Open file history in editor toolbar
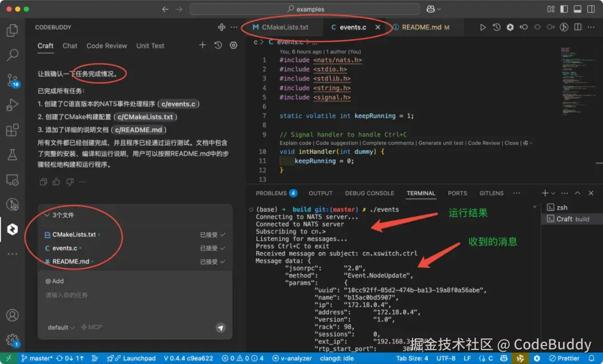Viewport: 603px width, 364px height. tap(496, 27)
